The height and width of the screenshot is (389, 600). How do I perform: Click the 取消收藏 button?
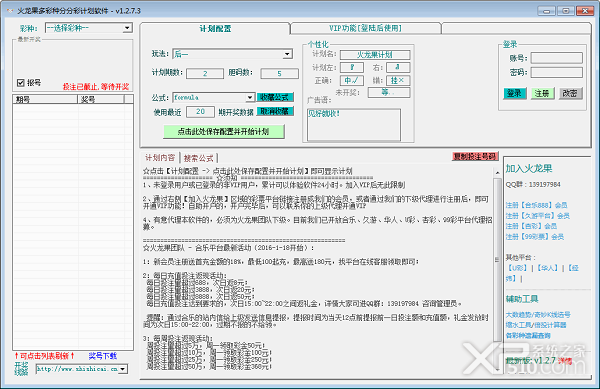coord(275,111)
